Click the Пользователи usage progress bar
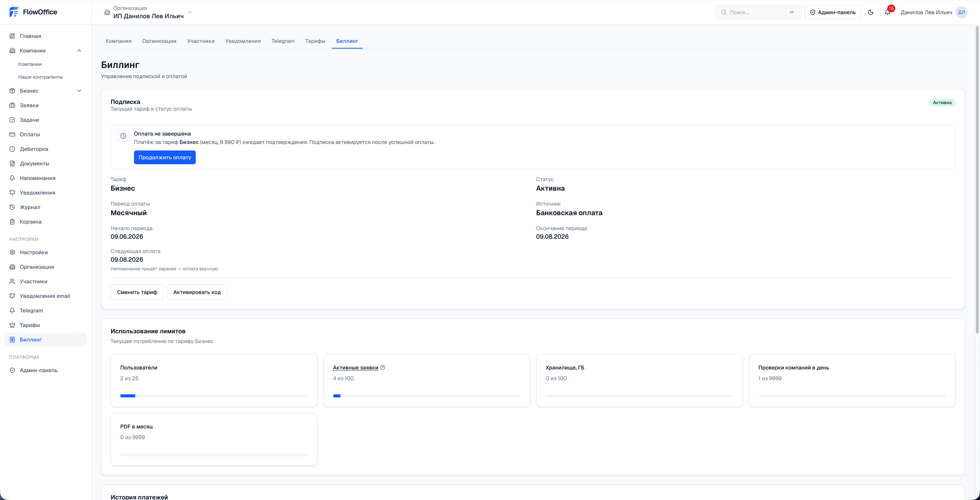Viewport: 980px width, 500px height. (x=214, y=396)
